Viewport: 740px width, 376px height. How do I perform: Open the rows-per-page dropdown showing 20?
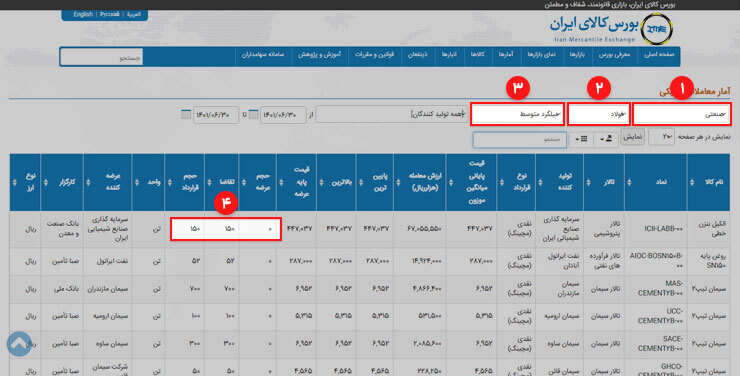[661, 137]
